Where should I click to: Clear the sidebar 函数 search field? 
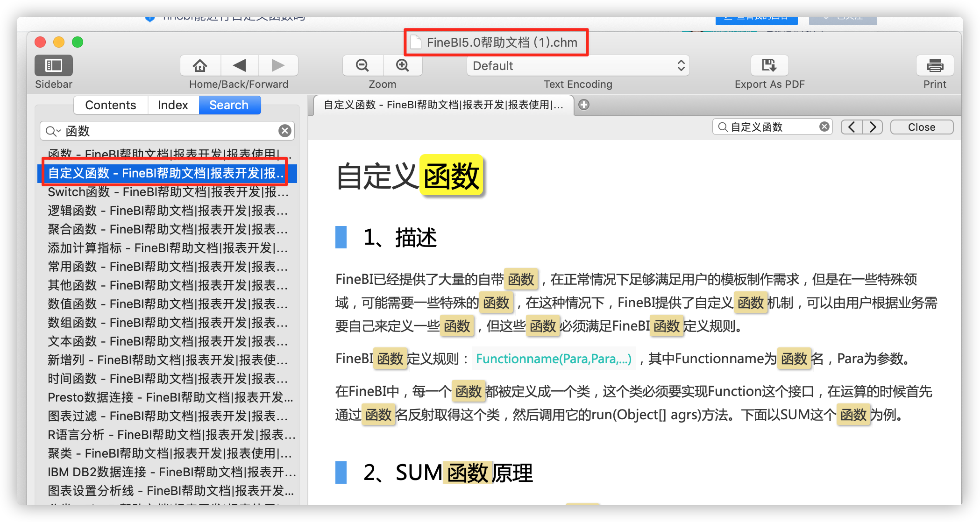285,131
